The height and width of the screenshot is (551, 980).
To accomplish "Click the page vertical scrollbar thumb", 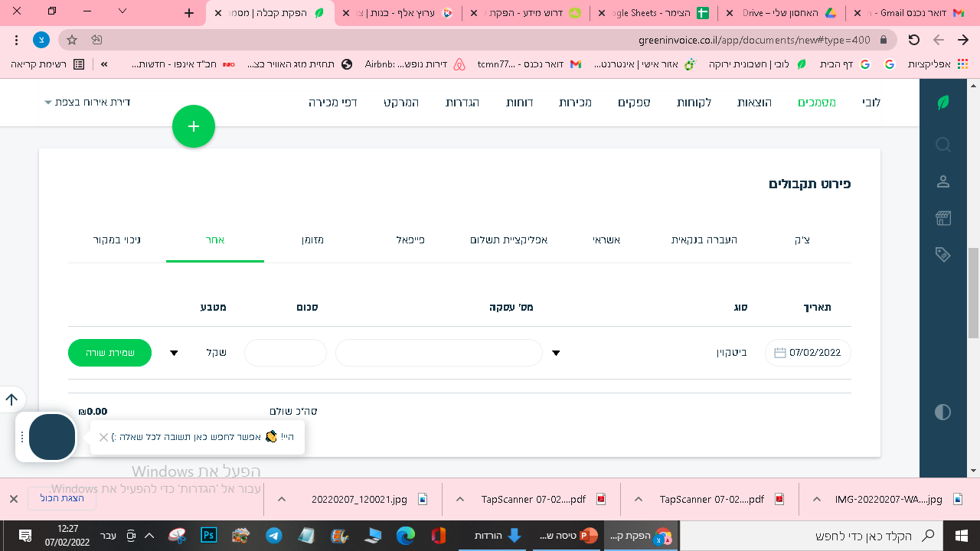I will point(973,292).
